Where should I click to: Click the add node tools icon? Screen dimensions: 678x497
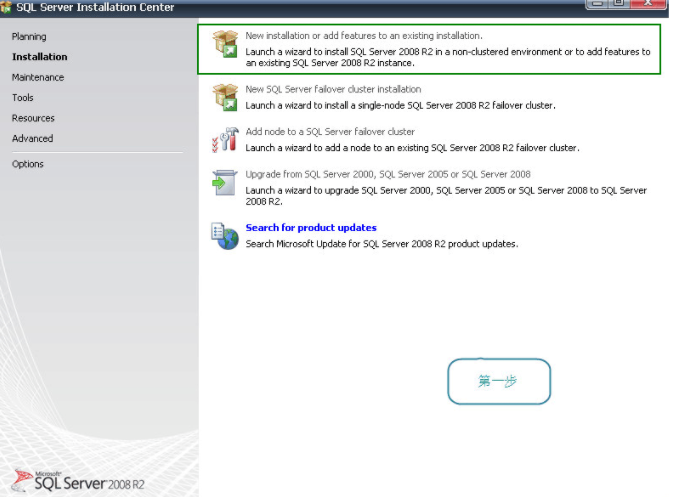pos(225,140)
